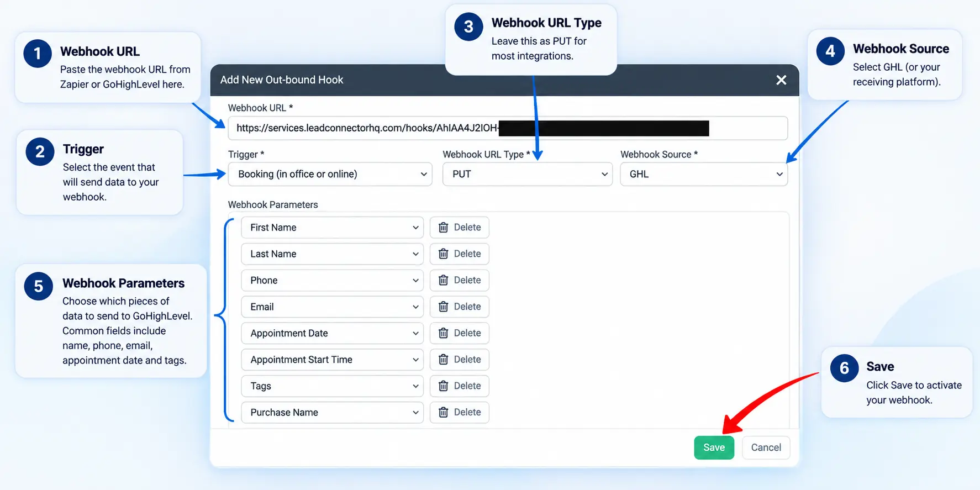
Task: Open the First Name parameter dropdown
Action: pyautogui.click(x=333, y=228)
